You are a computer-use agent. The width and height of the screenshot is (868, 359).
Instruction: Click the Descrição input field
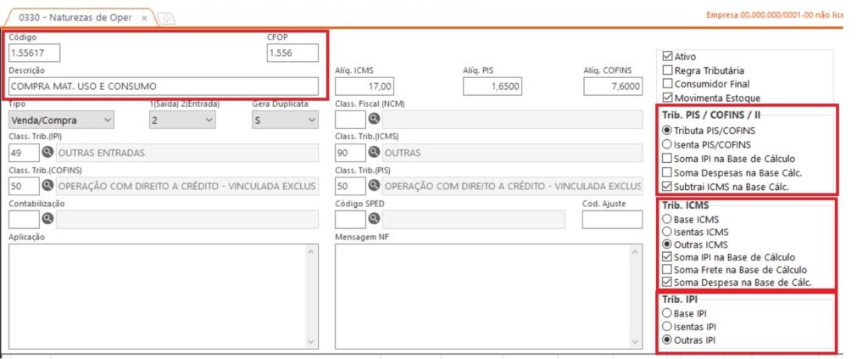[x=164, y=87]
